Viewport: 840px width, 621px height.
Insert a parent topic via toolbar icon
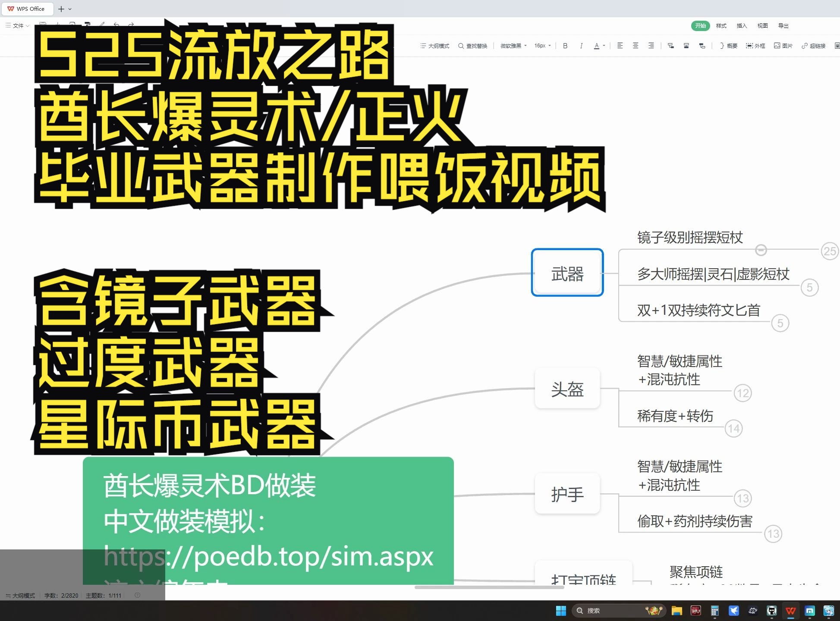pyautogui.click(x=702, y=46)
